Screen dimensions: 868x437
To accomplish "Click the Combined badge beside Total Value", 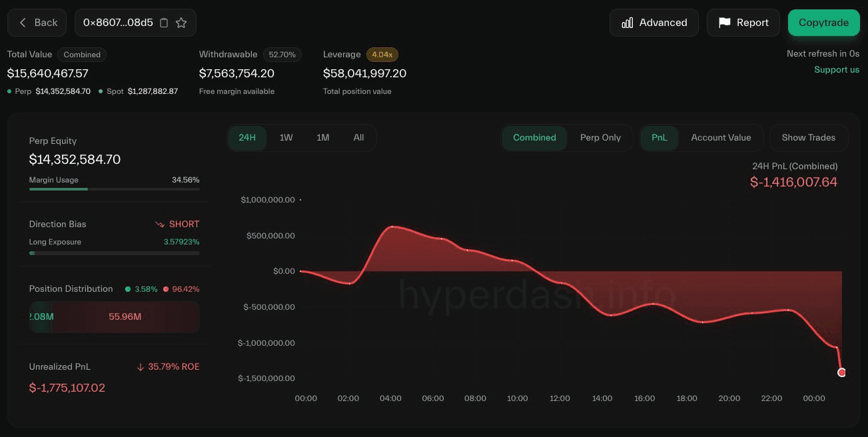I will pos(82,55).
